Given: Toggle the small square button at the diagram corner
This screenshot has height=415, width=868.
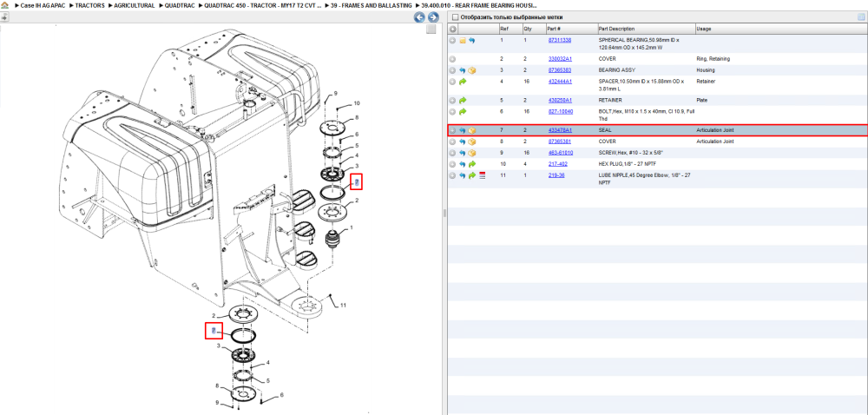Looking at the screenshot, I should [x=431, y=30].
